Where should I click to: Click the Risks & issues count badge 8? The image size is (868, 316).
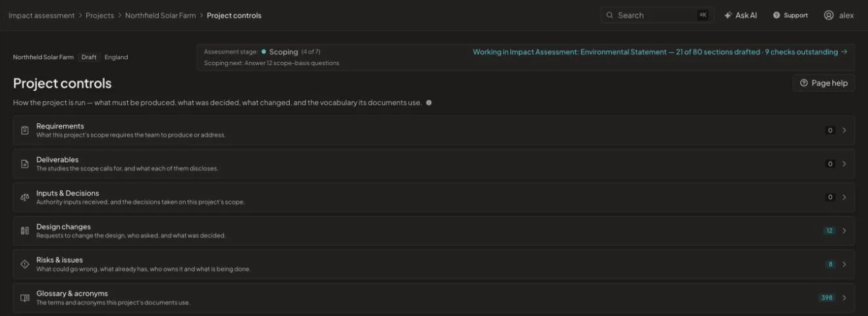point(830,264)
